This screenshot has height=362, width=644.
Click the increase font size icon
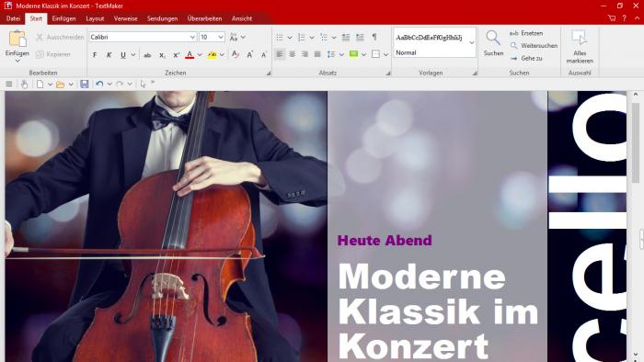(x=249, y=54)
